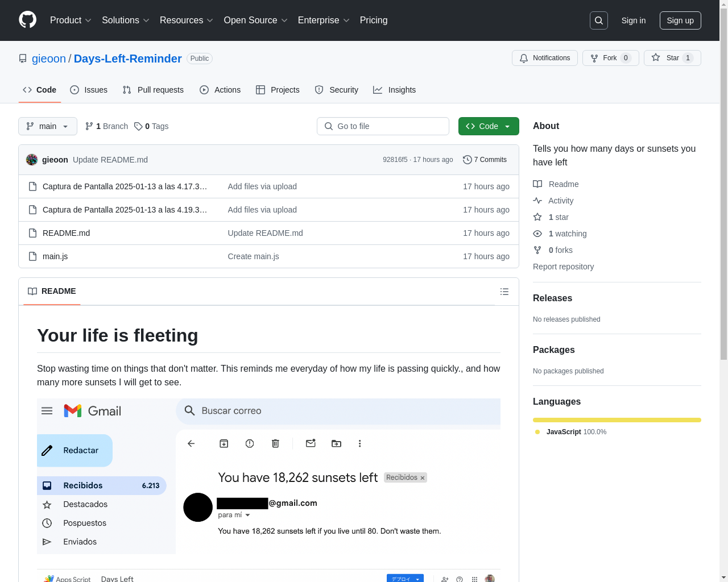Expand the Resources menu
This screenshot has width=728, height=582.
[x=187, y=20]
